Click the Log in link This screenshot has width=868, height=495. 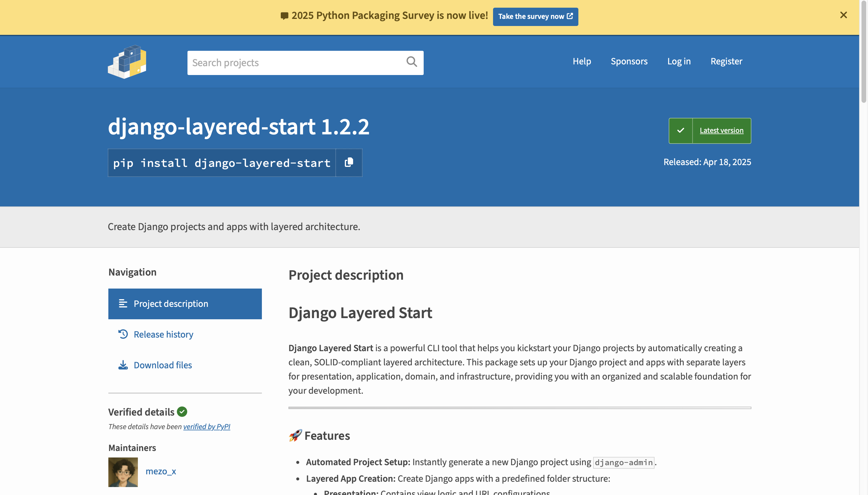[679, 61]
